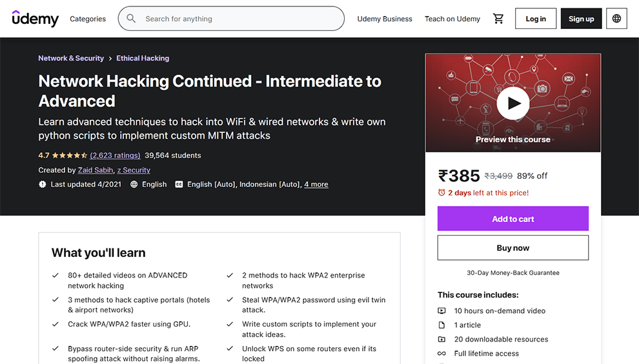Viewport: 639px width, 364px height.
Task: Click the star rating icons
Action: click(69, 156)
